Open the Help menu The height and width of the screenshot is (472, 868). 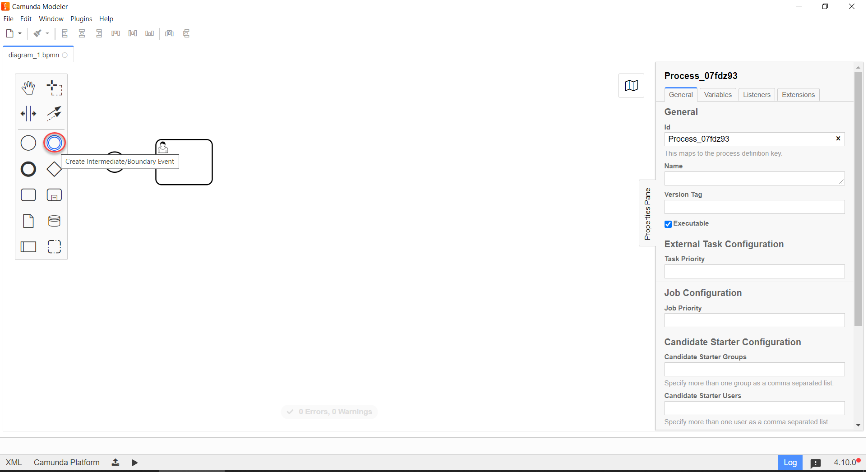coord(106,19)
